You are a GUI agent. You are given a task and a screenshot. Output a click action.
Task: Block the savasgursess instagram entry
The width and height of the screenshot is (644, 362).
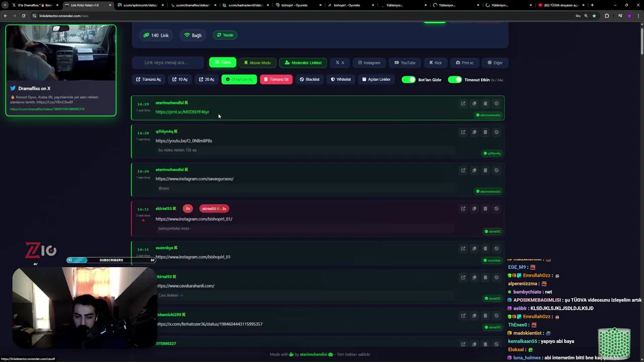point(496,170)
